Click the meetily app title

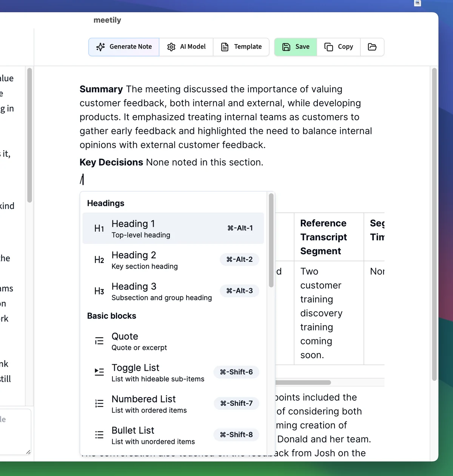click(107, 20)
